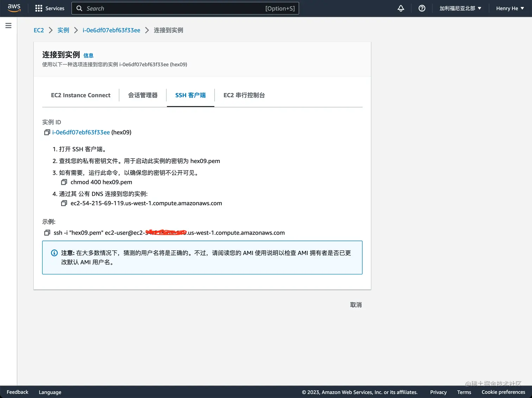Open the 加利福尼亚北部 region dropdown
The width and height of the screenshot is (532, 398).
point(460,8)
